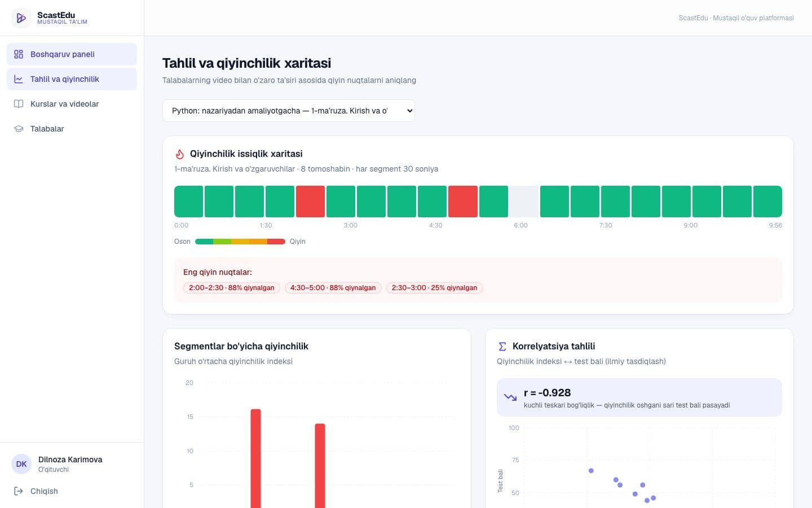
Task: Click the Oson–Qiyin color gradient legend
Action: (x=240, y=242)
